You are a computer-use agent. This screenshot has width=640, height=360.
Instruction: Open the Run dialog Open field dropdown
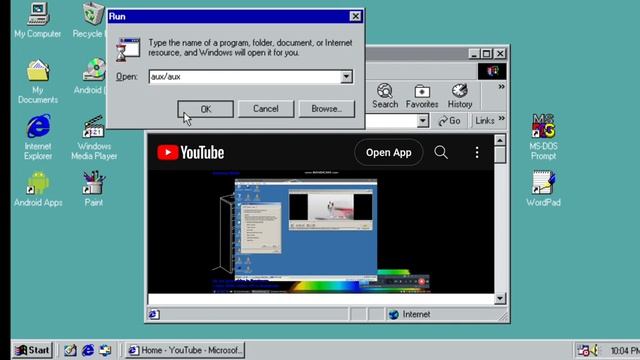[346, 76]
